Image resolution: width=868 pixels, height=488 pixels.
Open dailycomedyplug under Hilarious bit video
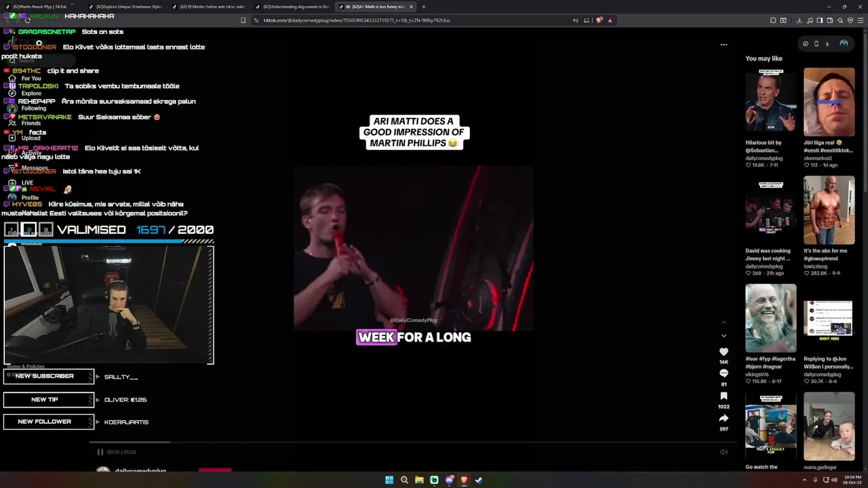[x=764, y=158]
